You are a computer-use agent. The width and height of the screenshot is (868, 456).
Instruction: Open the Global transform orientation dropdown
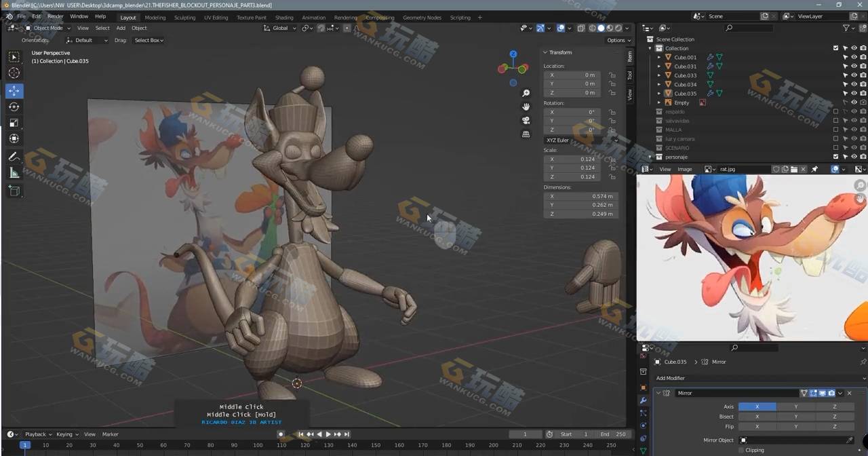click(x=279, y=28)
